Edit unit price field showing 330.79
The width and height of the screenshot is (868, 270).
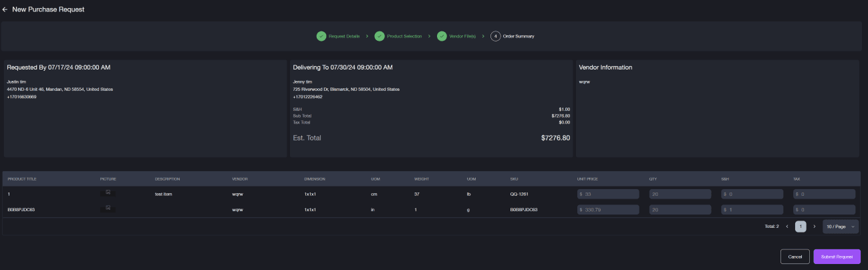608,210
